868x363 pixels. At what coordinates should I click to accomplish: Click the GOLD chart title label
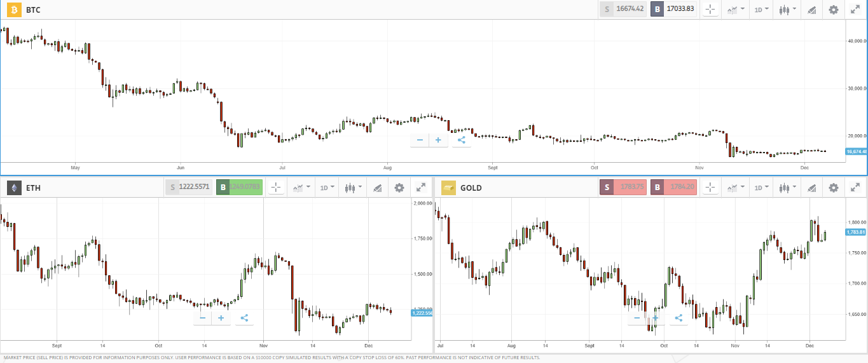(x=471, y=188)
